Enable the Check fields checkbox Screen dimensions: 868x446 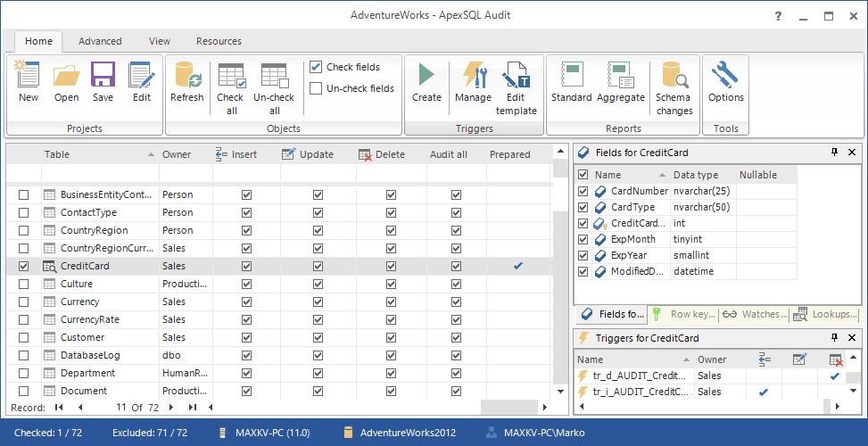[x=316, y=67]
